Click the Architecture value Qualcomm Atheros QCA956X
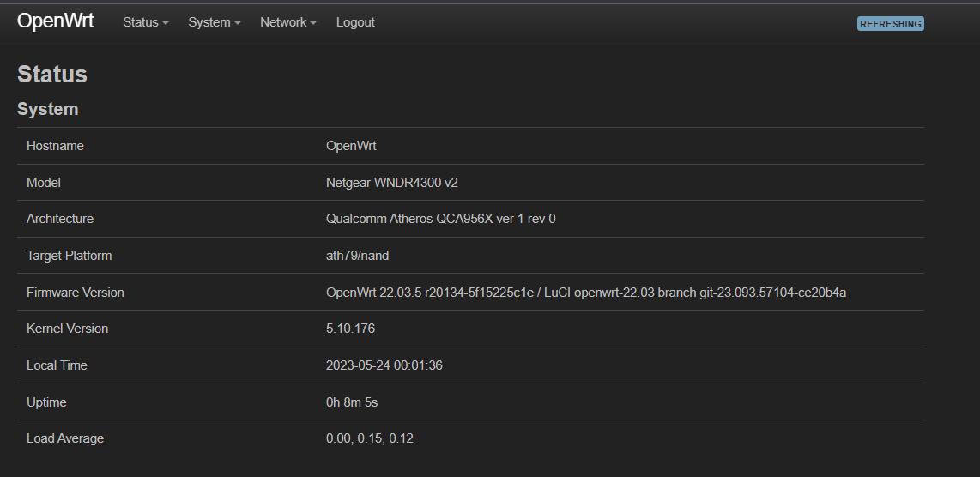This screenshot has height=477, width=980. click(440, 219)
